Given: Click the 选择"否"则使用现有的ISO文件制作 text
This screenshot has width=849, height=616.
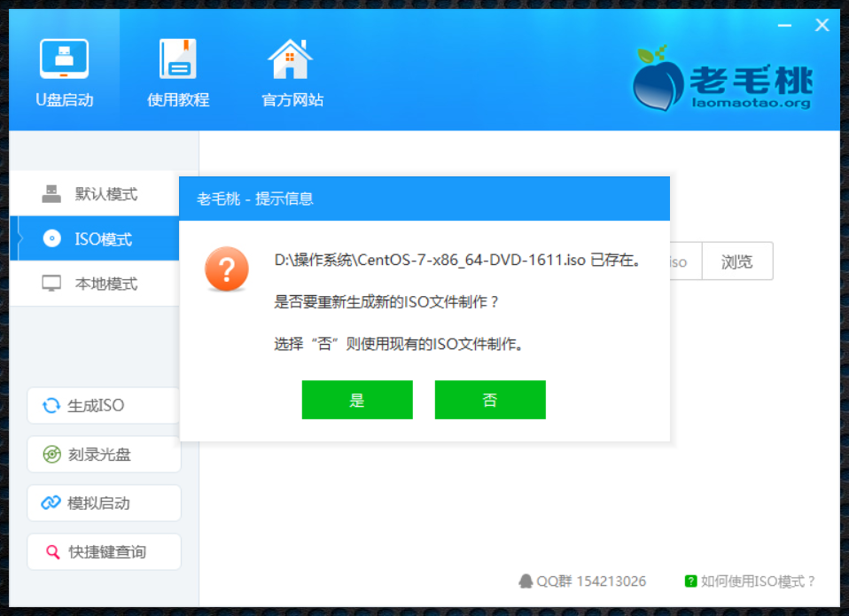Looking at the screenshot, I should click(x=399, y=344).
